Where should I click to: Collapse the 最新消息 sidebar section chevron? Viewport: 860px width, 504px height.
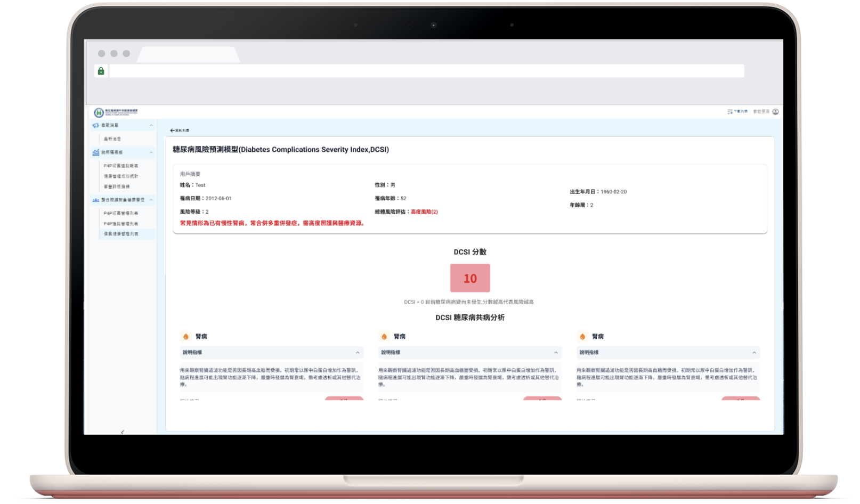(151, 125)
